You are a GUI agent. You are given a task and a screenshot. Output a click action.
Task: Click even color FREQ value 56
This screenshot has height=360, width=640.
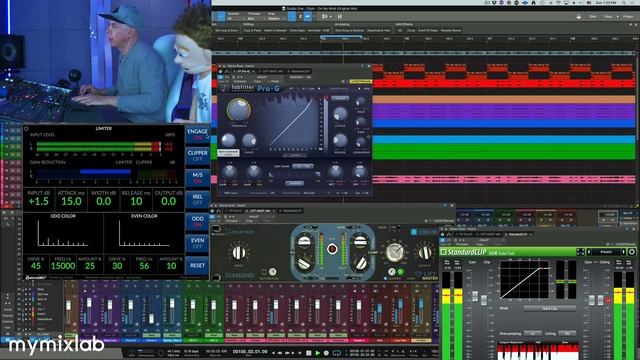[x=144, y=266]
